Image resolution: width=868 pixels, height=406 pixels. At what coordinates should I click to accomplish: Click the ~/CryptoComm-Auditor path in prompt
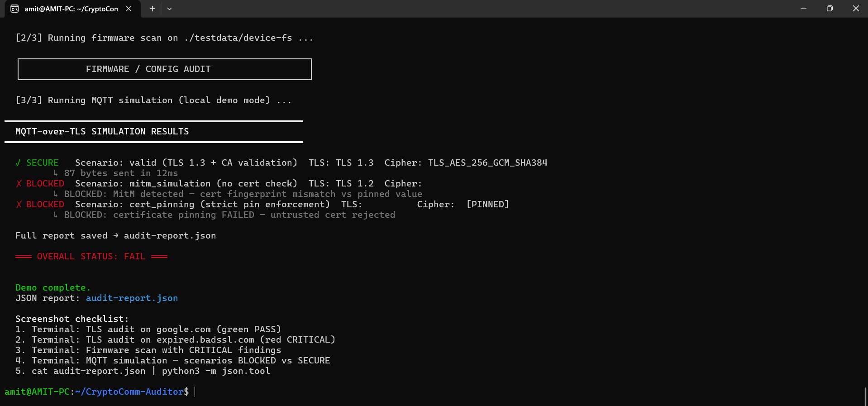(129, 392)
